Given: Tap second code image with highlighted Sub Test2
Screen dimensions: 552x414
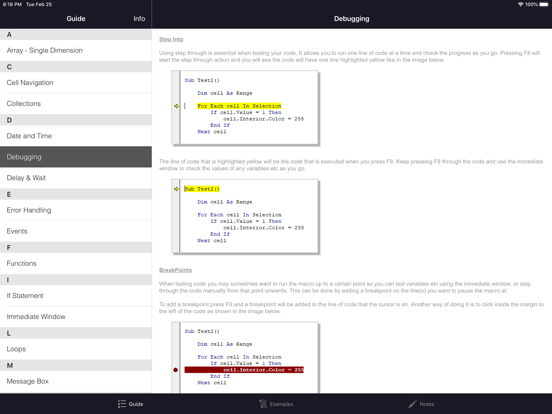Looking at the screenshot, I should pos(245,217).
